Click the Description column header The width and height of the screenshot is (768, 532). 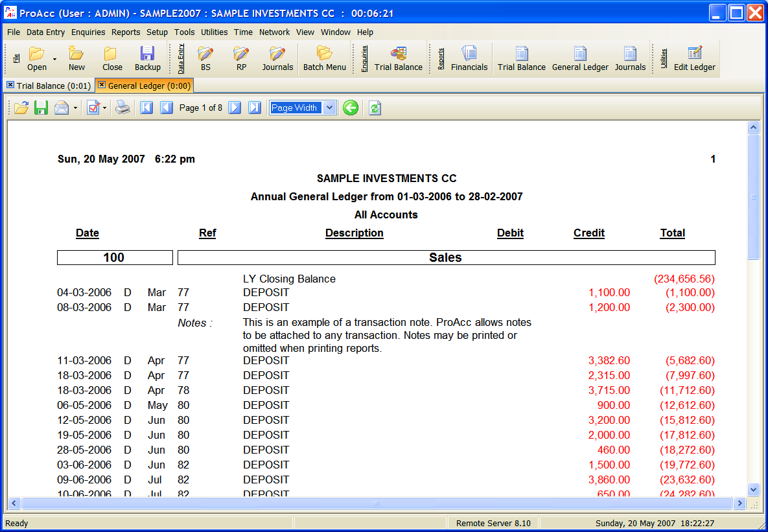354,233
